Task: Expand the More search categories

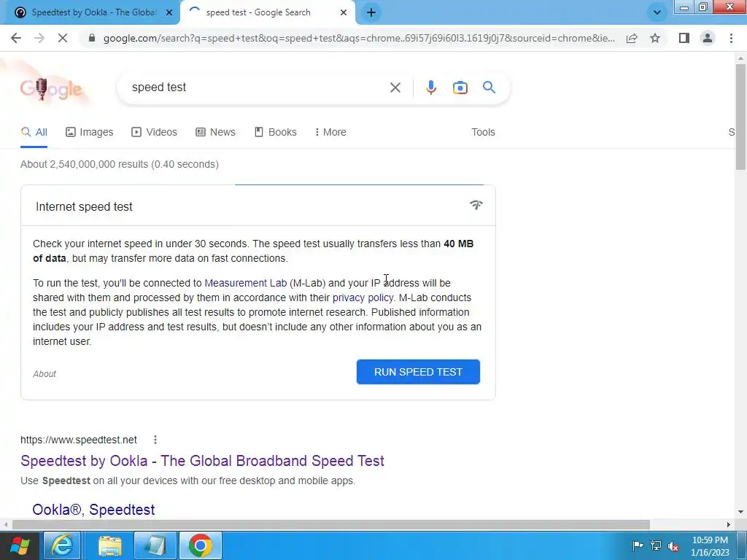Action: click(x=330, y=133)
